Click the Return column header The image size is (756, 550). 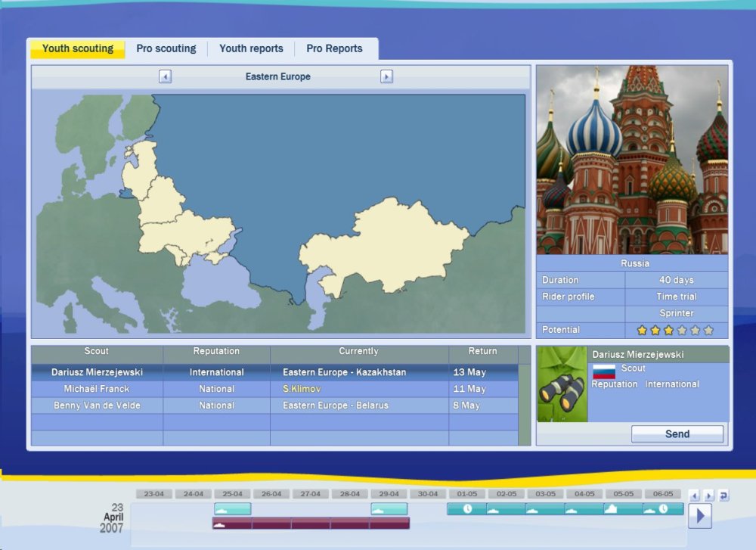[x=482, y=352]
